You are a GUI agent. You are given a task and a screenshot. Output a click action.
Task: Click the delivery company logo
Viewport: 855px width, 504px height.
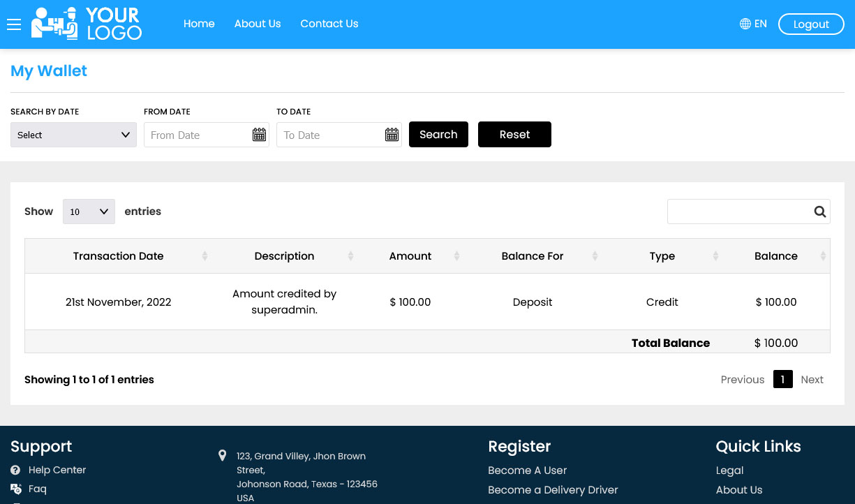tap(87, 24)
